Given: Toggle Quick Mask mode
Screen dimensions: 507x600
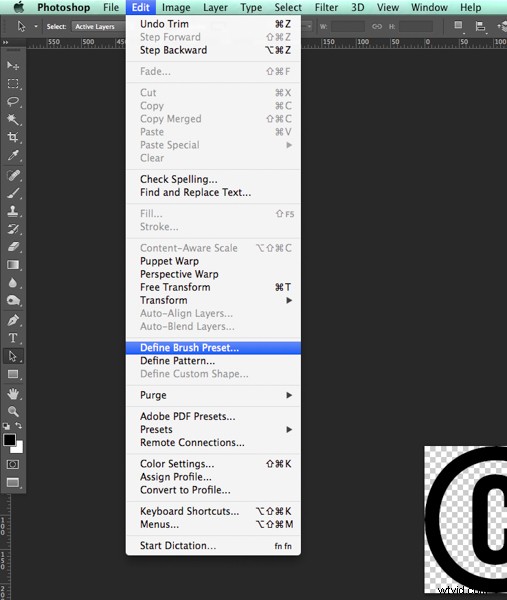Looking at the screenshot, I should (x=13, y=464).
